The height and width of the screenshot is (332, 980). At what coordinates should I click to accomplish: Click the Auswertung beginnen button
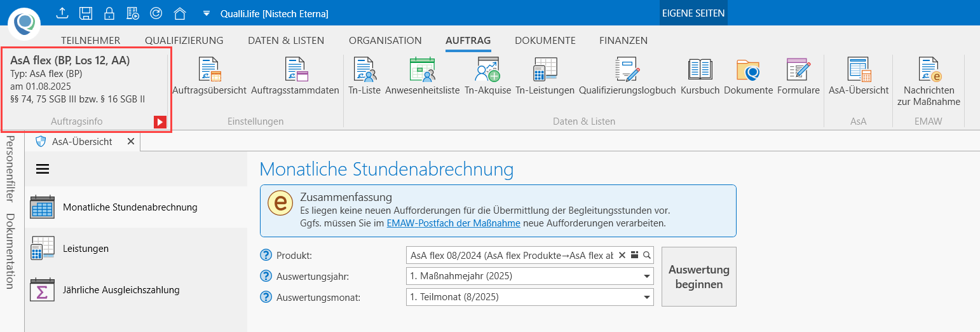(698, 277)
